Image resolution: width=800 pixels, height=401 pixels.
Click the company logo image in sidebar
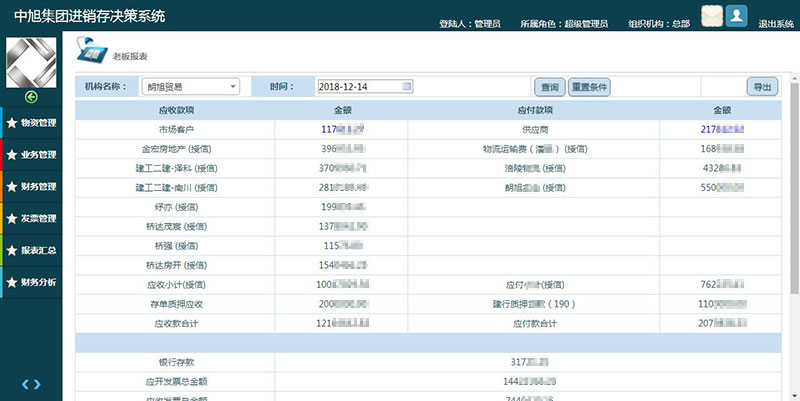(x=31, y=63)
